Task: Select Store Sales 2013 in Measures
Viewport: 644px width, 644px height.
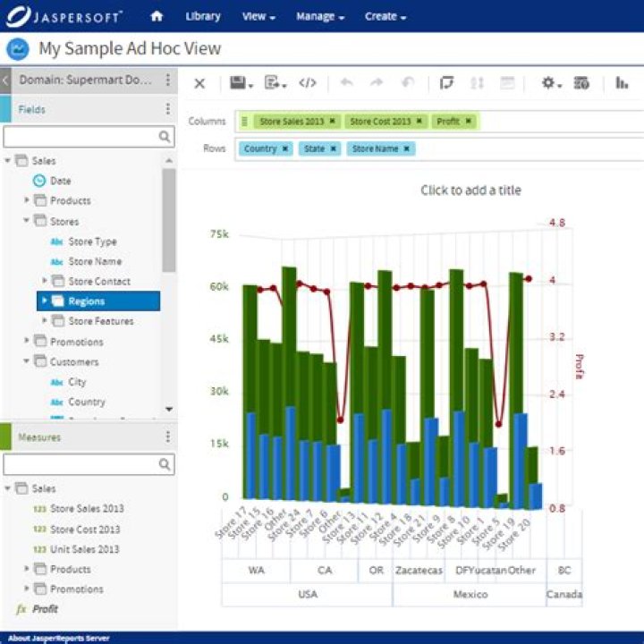Action: pos(87,508)
